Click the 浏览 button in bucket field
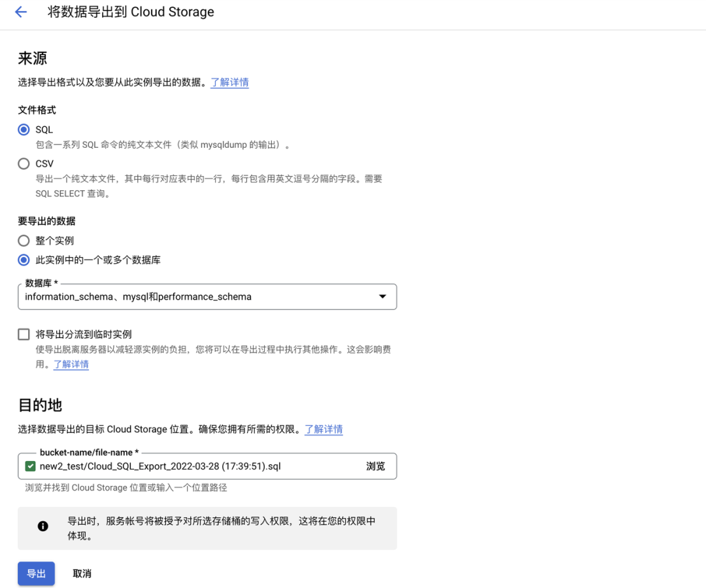 [x=375, y=466]
